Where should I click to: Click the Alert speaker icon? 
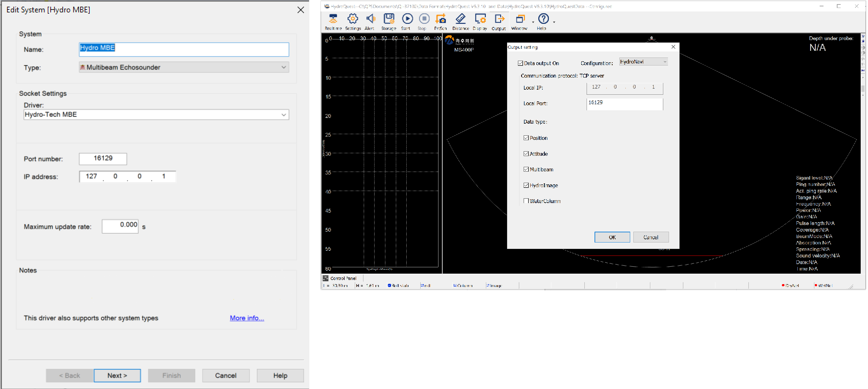click(370, 21)
